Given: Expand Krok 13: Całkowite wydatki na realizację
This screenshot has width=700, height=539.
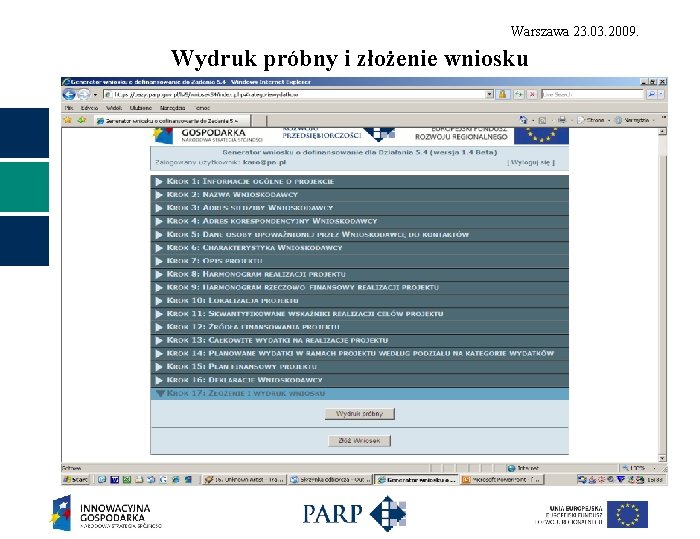Looking at the screenshot, I should [360, 340].
